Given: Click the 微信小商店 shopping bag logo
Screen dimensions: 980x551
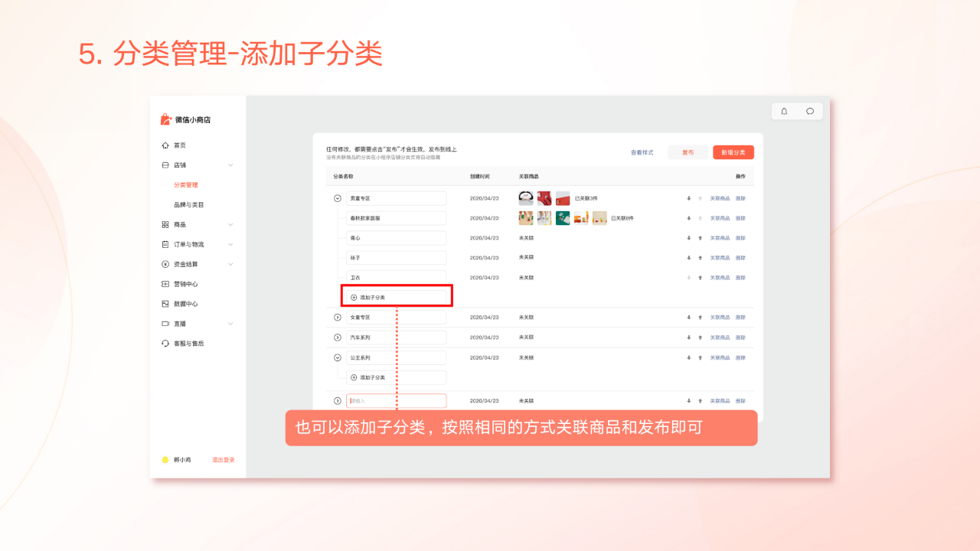Looking at the screenshot, I should [165, 119].
